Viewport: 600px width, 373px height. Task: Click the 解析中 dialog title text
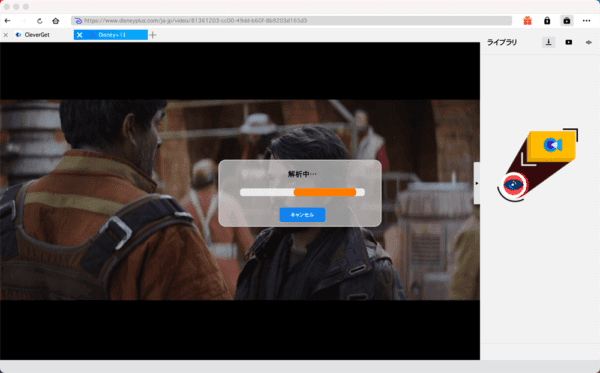click(302, 174)
